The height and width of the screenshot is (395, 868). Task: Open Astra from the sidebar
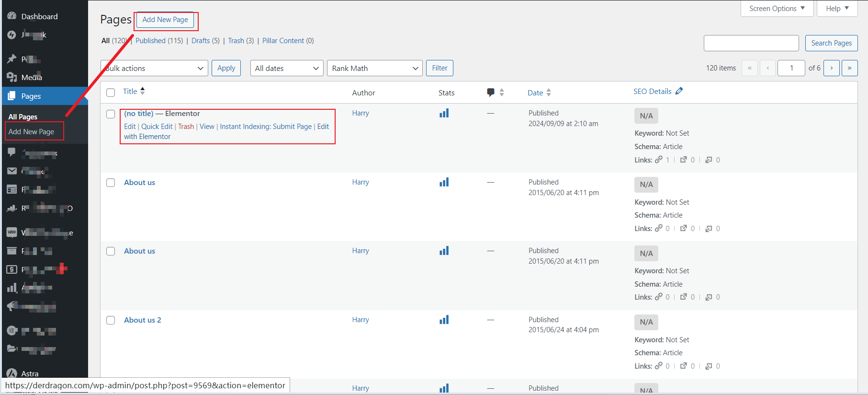click(x=30, y=373)
